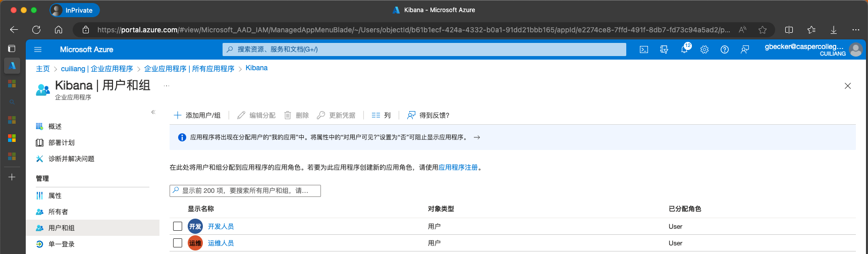Screen dimensions: 868x254
Task: Go to the Kibana breadcrumb
Action: [256, 68]
